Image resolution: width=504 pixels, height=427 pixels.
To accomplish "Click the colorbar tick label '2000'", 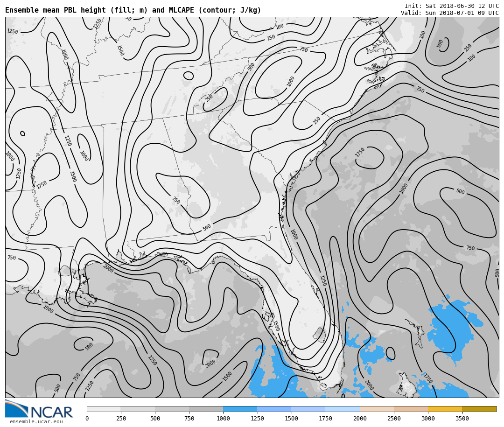I will [x=360, y=418].
